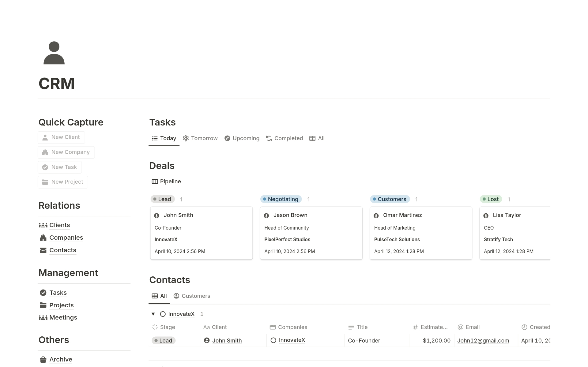The image size is (588, 367).
Task: Open the Completed tasks tab
Action: (x=285, y=138)
